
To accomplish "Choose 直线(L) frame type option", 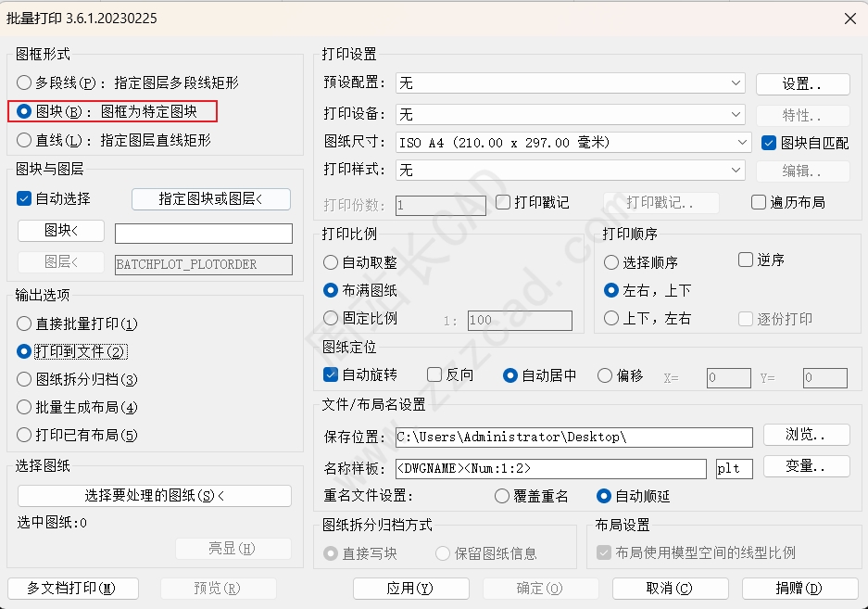I will [x=24, y=140].
